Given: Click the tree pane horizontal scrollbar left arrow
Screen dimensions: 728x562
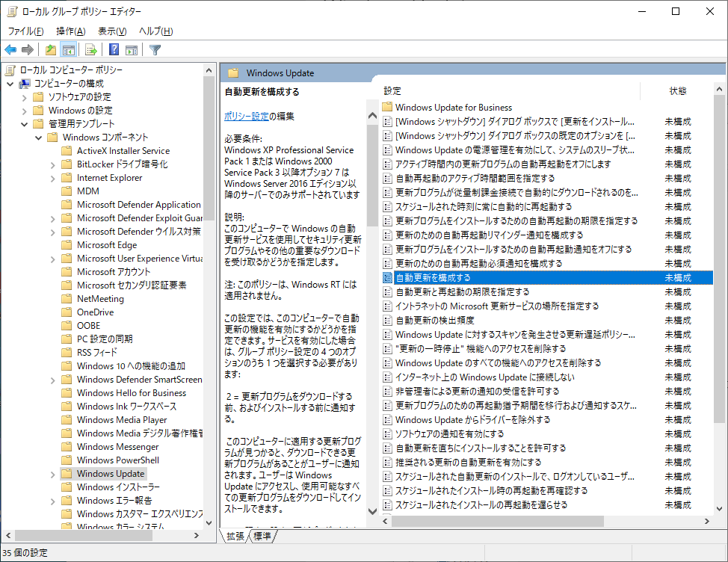Looking at the screenshot, I should pyautogui.click(x=8, y=536).
